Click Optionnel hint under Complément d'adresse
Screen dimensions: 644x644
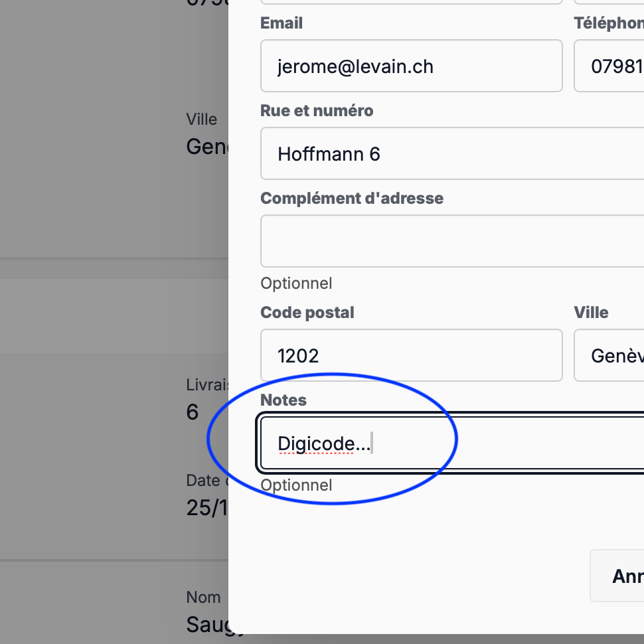click(296, 283)
